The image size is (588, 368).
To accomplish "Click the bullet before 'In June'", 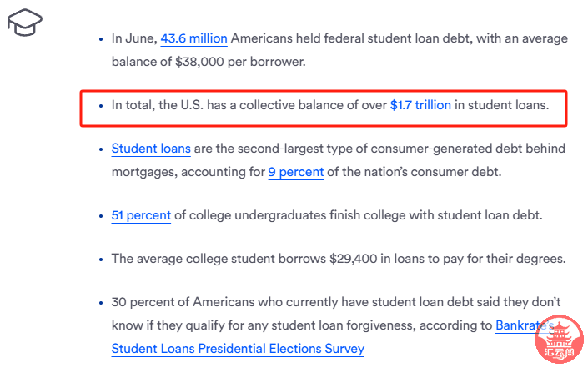I will point(101,39).
